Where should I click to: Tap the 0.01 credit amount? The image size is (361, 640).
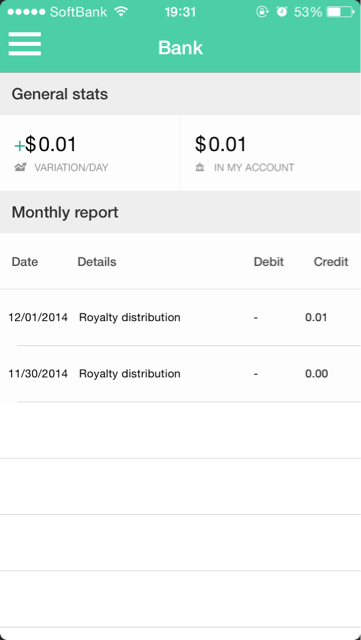click(x=316, y=317)
